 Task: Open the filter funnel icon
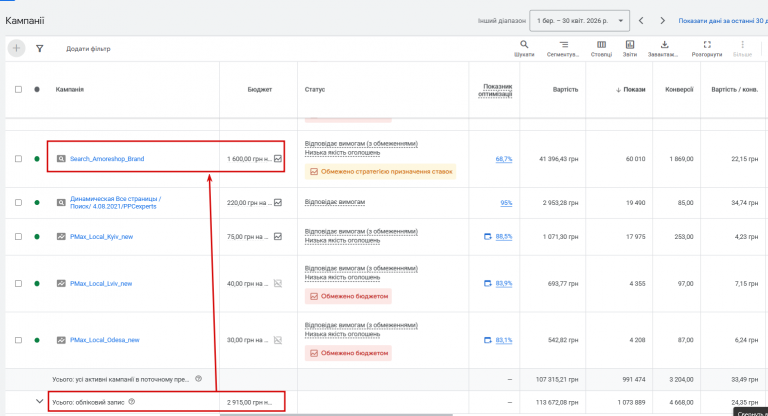(40, 49)
